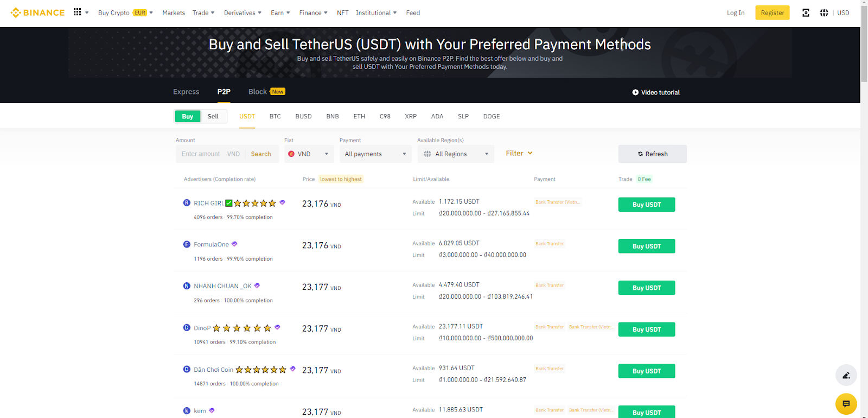Select the XRP coin tab

coord(411,116)
